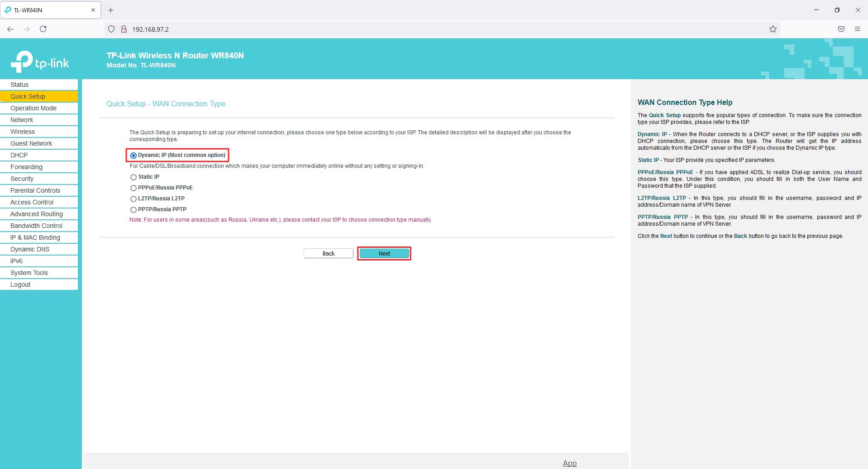Click the 'TP-Link Wireless N Router WR840N' header text

(x=175, y=55)
